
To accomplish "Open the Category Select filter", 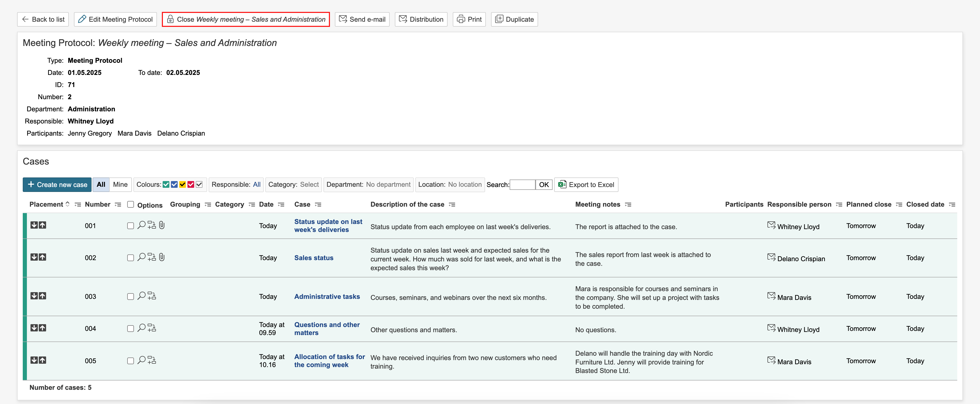I will [309, 184].
